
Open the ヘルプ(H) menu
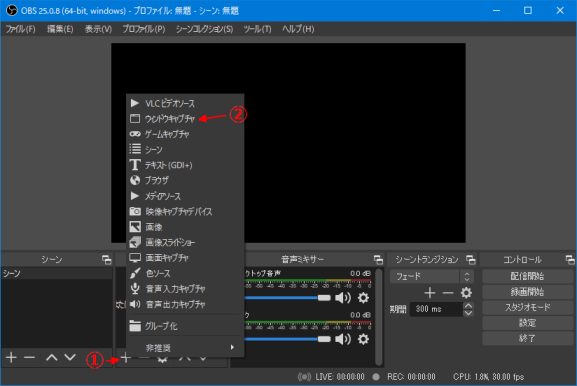(298, 29)
